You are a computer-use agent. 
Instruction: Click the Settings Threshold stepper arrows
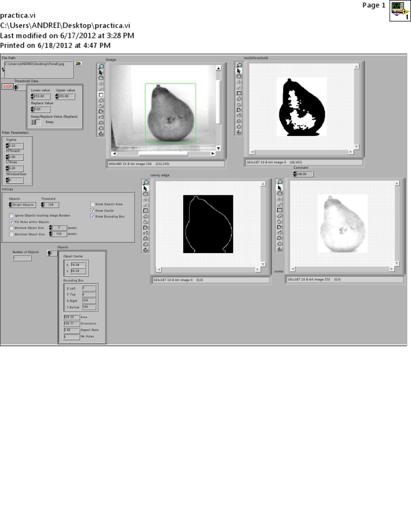point(42,204)
